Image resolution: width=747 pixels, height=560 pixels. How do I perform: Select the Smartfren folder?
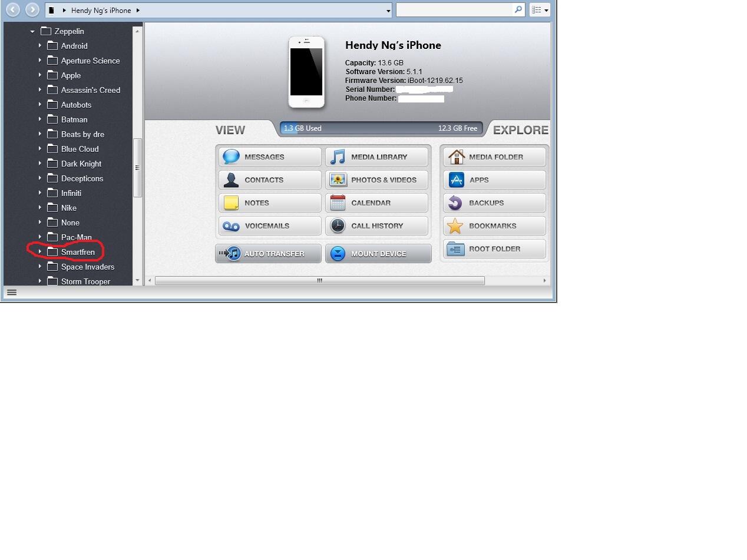click(78, 252)
